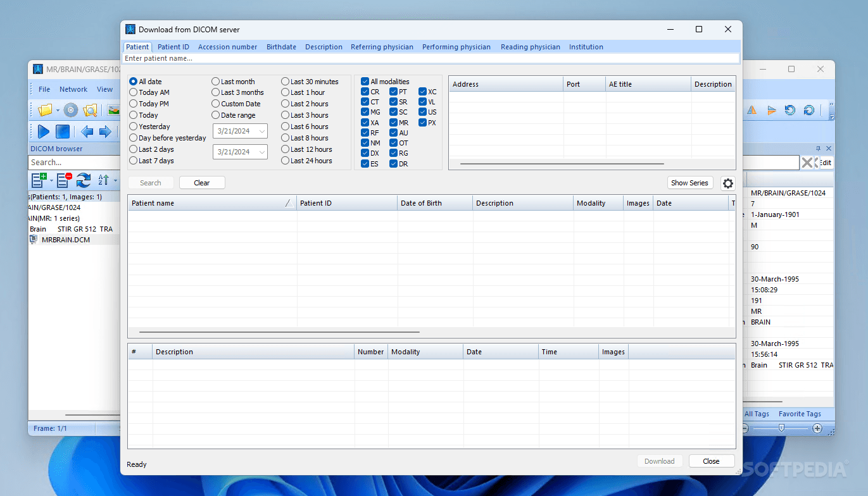Click the Show Series button

[x=690, y=183]
